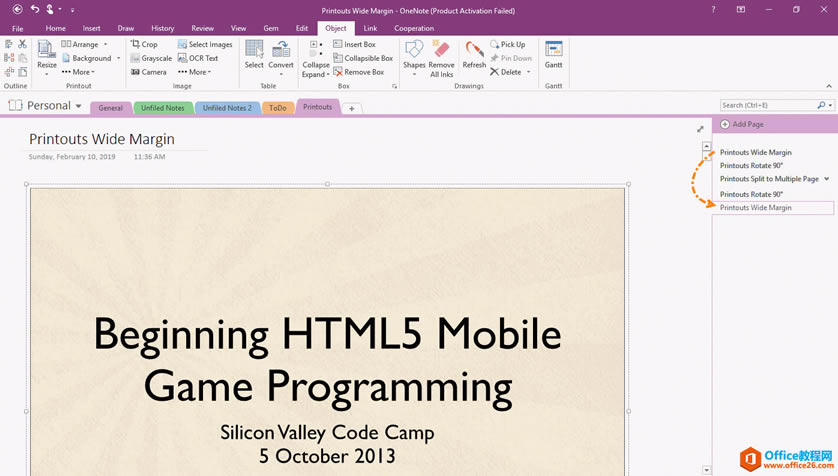Open the Personal notebook dropdown
Image resolution: width=838 pixels, height=476 pixels.
tap(79, 106)
